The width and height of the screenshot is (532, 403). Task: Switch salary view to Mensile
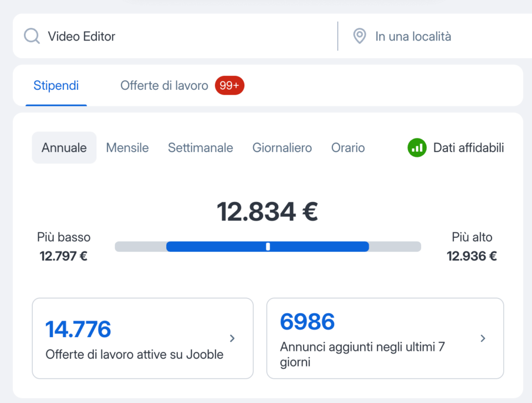(x=127, y=148)
